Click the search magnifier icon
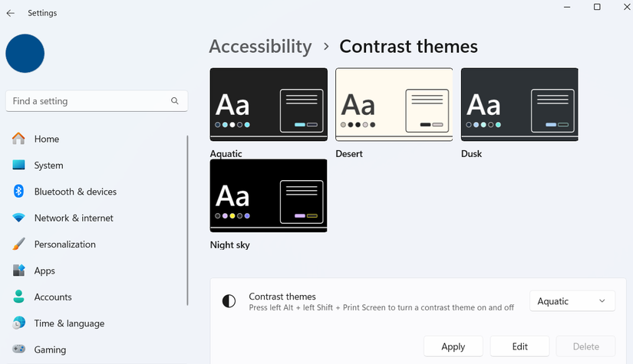Viewport: 633px width, 364px height. click(x=175, y=101)
